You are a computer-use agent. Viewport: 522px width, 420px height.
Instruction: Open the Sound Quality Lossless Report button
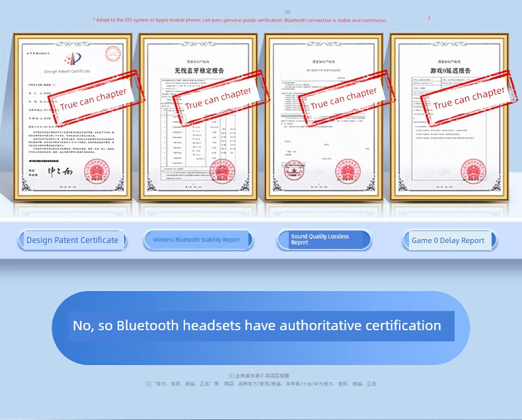[x=324, y=240]
